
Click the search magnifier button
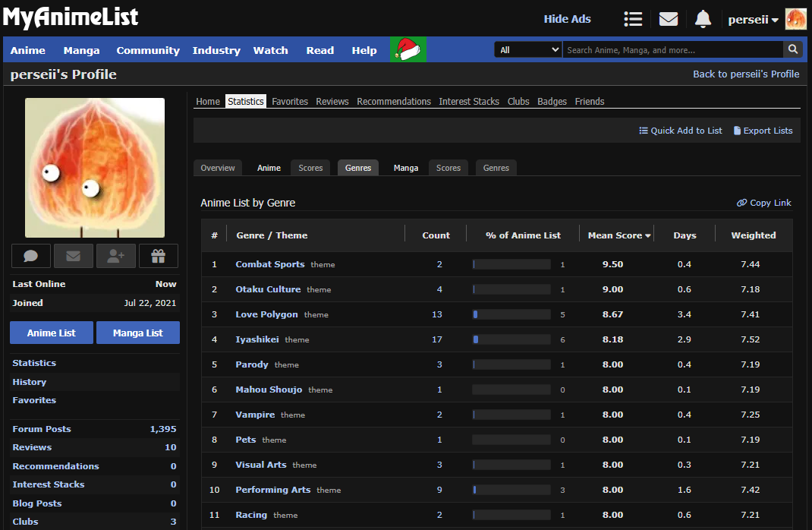point(793,49)
